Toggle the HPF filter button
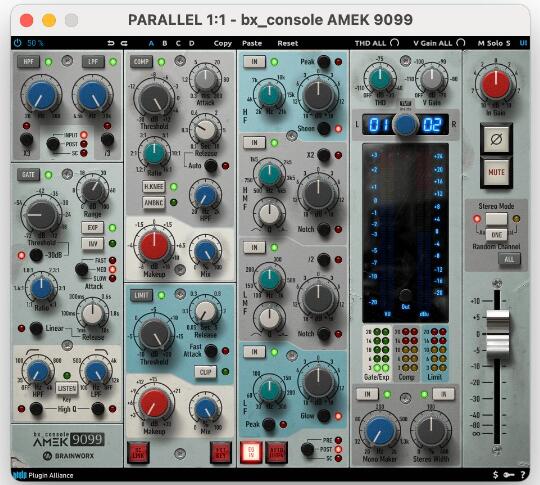 pyautogui.click(x=28, y=62)
